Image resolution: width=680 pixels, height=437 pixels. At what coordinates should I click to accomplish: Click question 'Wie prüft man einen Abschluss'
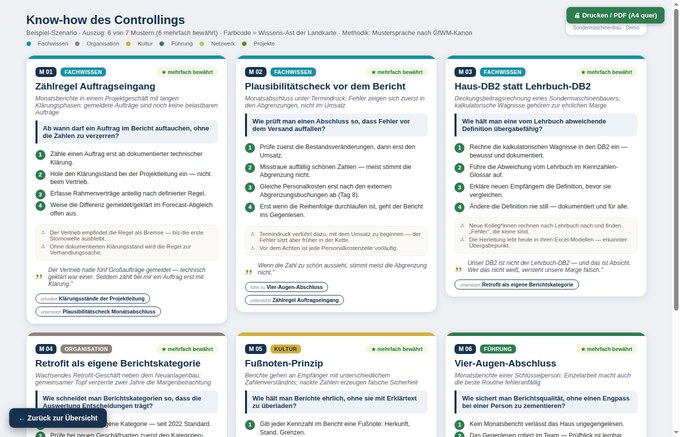336,125
